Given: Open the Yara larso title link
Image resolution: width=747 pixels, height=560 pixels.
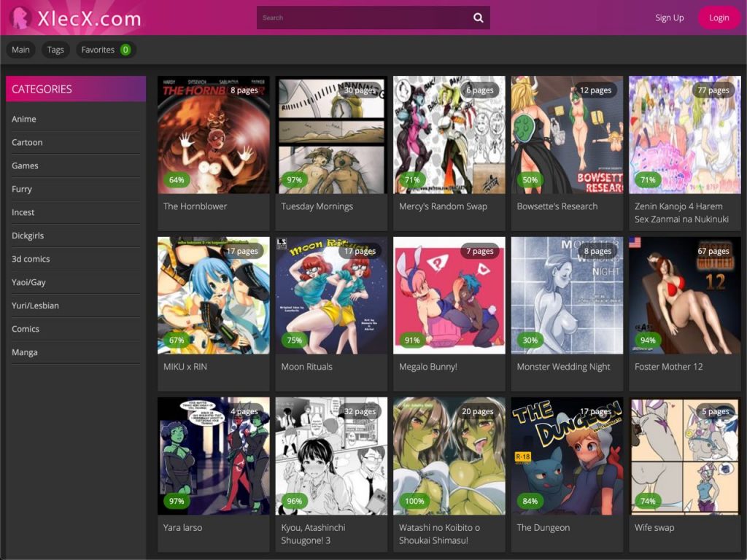Looking at the screenshot, I should [182, 528].
